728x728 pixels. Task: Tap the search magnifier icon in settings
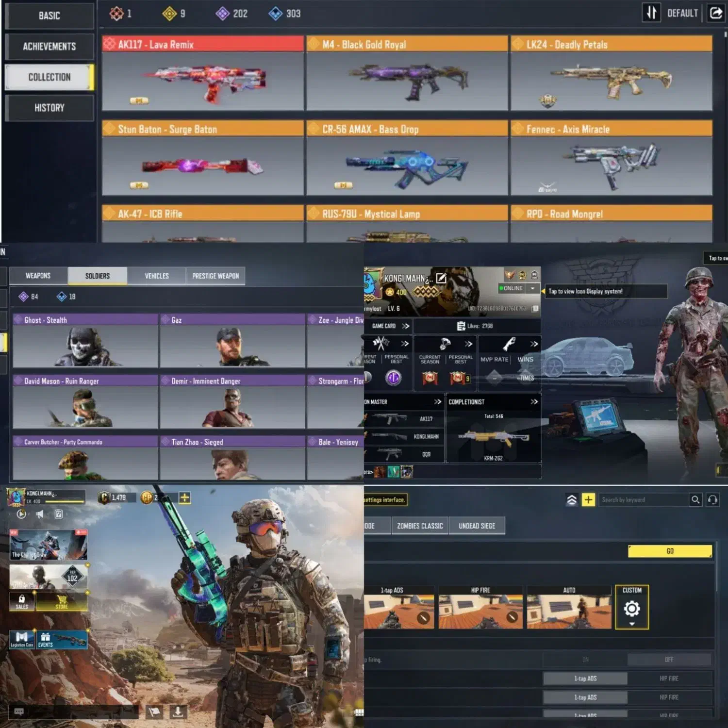695,499
